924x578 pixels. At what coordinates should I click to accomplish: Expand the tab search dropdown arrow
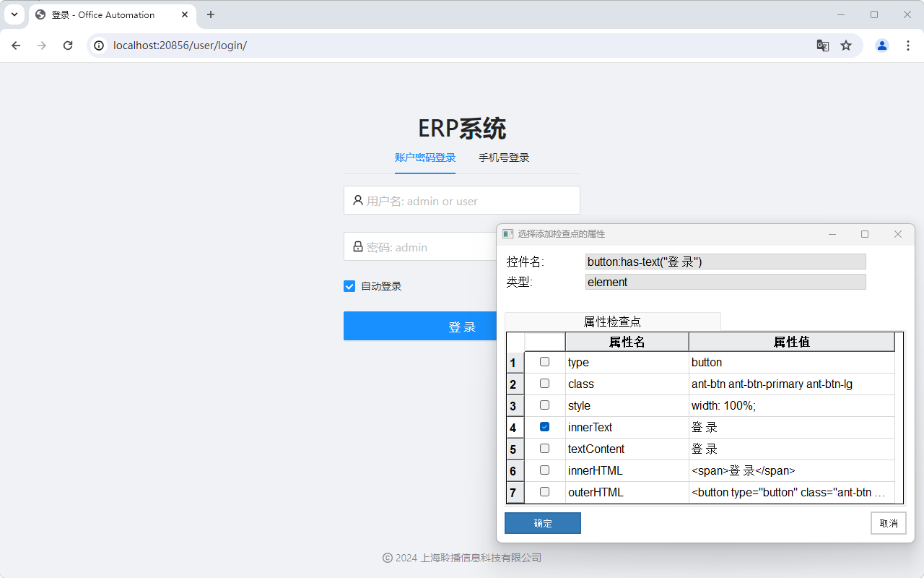click(x=14, y=14)
